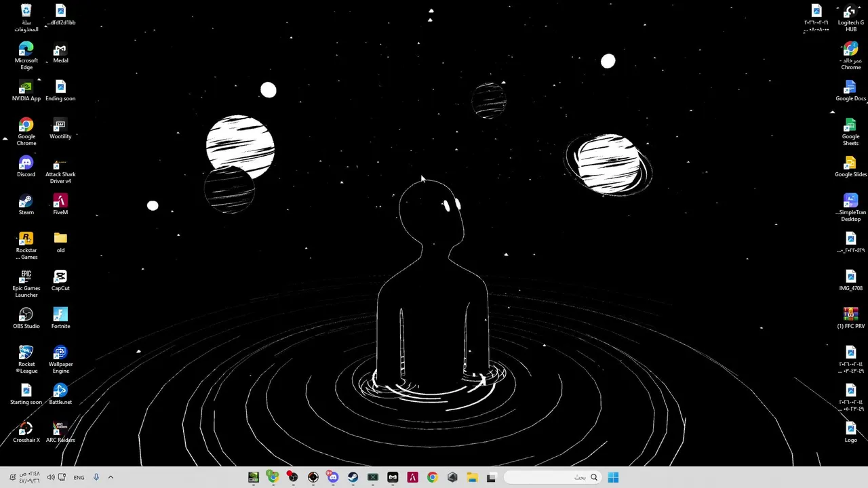
Task: Launch the OBS Studio desktop shortcut
Action: (x=26, y=319)
